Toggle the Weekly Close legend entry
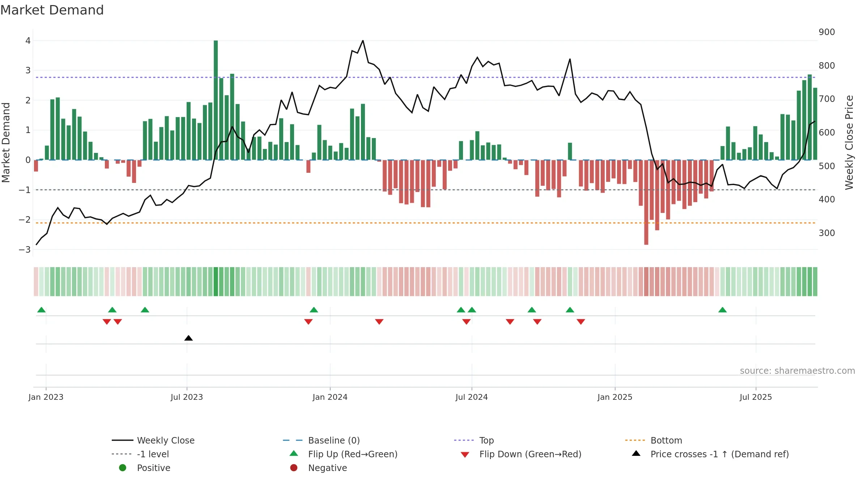Viewport: 868px width, 488px height. click(x=153, y=440)
